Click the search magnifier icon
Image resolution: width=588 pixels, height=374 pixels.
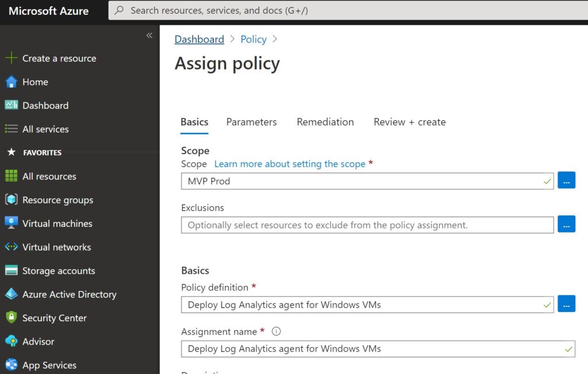119,10
